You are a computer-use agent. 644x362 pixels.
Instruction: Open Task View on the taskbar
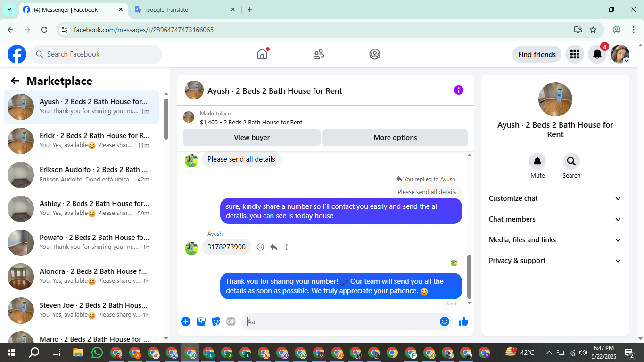(56, 353)
